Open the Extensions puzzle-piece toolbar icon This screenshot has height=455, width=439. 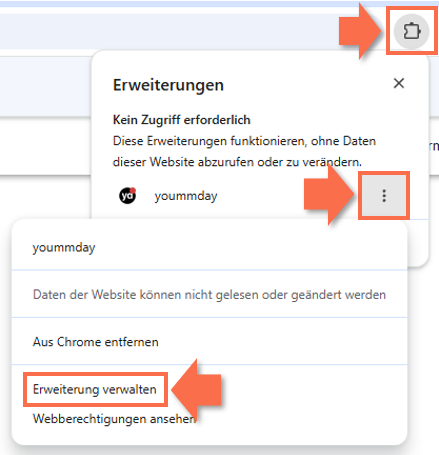pos(411,31)
